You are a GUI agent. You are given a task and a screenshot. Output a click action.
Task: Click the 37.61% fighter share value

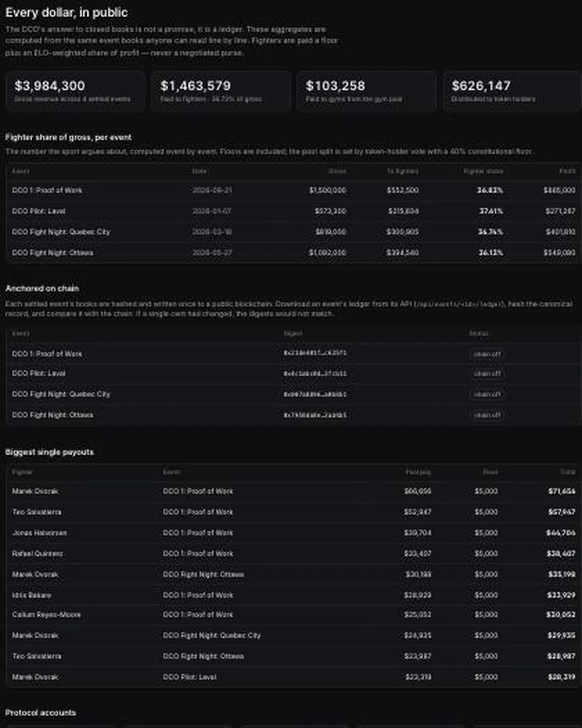(x=491, y=211)
